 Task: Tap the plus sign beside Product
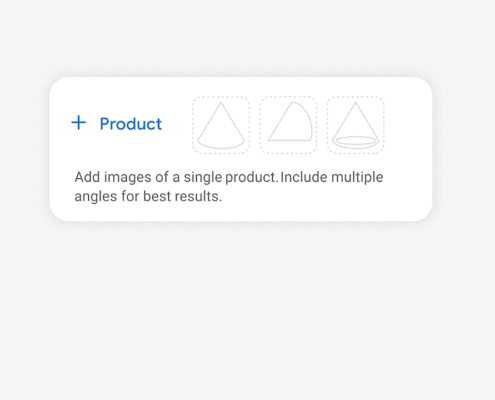(79, 123)
